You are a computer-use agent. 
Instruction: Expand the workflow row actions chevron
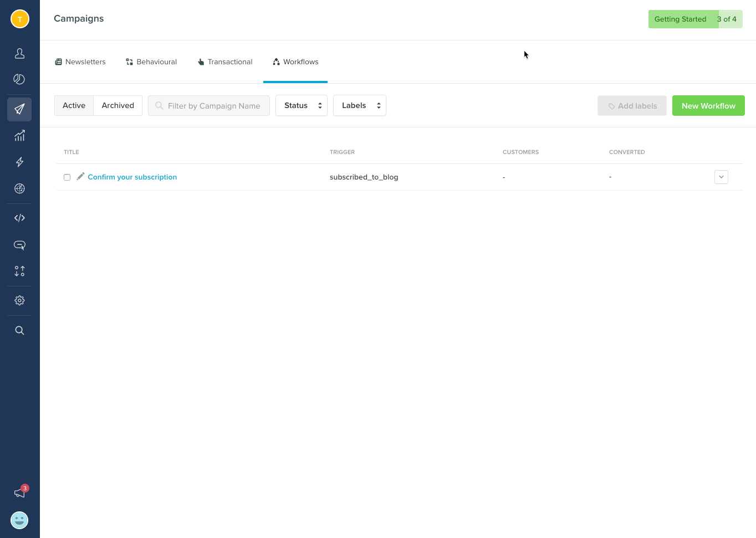pos(721,177)
